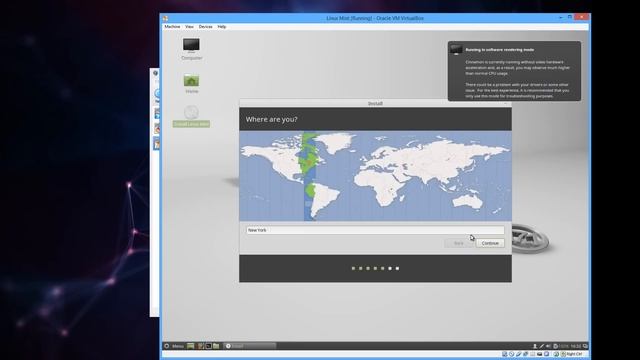This screenshot has width=640, height=360.
Task: Open the Help menu in VirtualBox
Action: coord(222,27)
